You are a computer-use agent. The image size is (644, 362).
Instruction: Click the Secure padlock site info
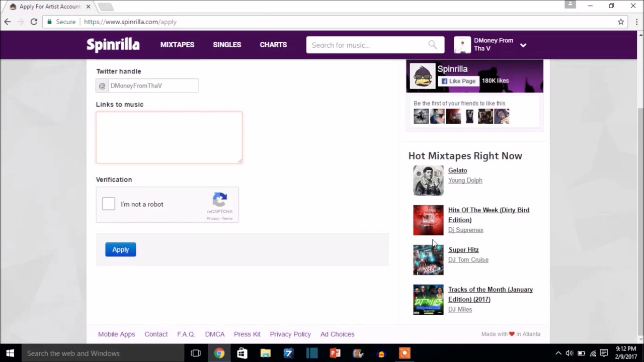pos(61,22)
